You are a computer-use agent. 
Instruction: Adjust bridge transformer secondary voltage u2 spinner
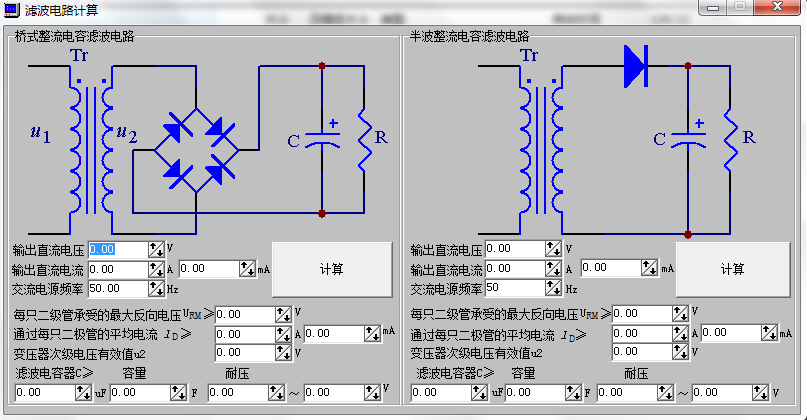(284, 353)
